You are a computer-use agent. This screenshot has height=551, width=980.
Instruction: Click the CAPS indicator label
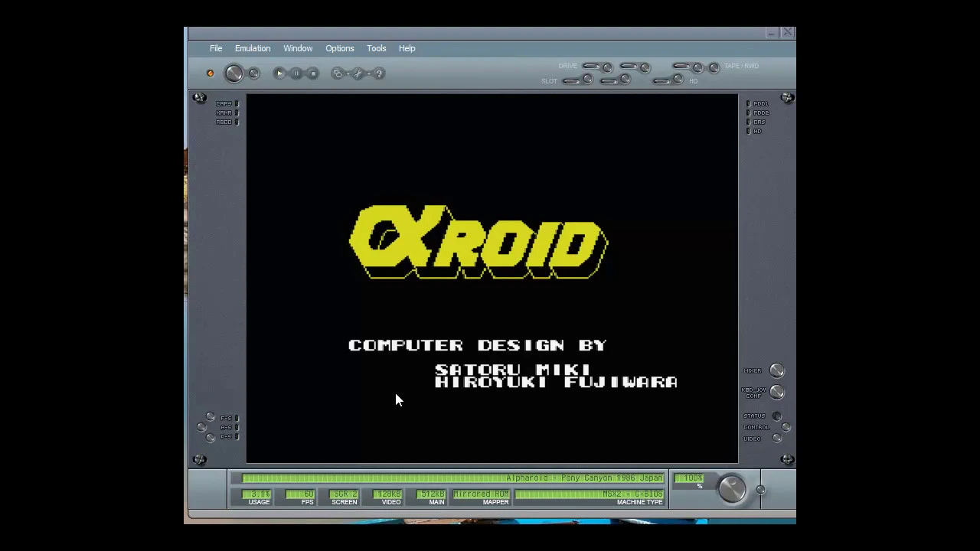tap(224, 103)
